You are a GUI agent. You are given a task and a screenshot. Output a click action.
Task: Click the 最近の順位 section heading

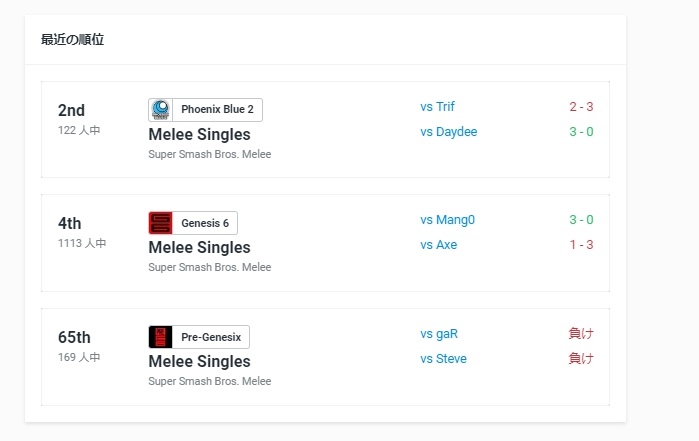[72, 40]
